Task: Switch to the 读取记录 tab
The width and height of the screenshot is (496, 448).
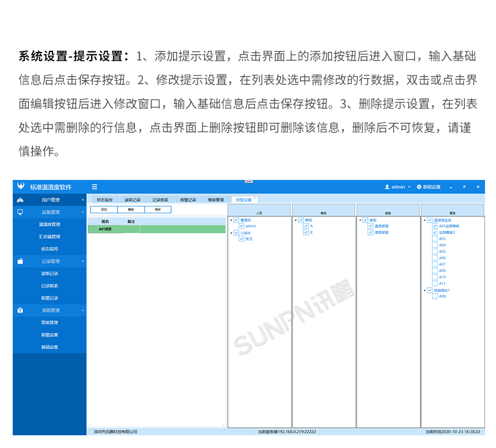Action: pyautogui.click(x=133, y=200)
